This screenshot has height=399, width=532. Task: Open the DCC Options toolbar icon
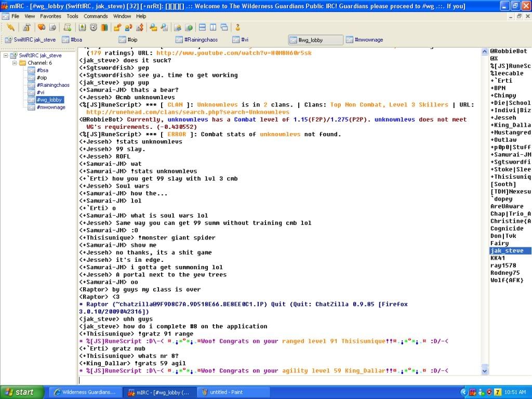pos(139,28)
